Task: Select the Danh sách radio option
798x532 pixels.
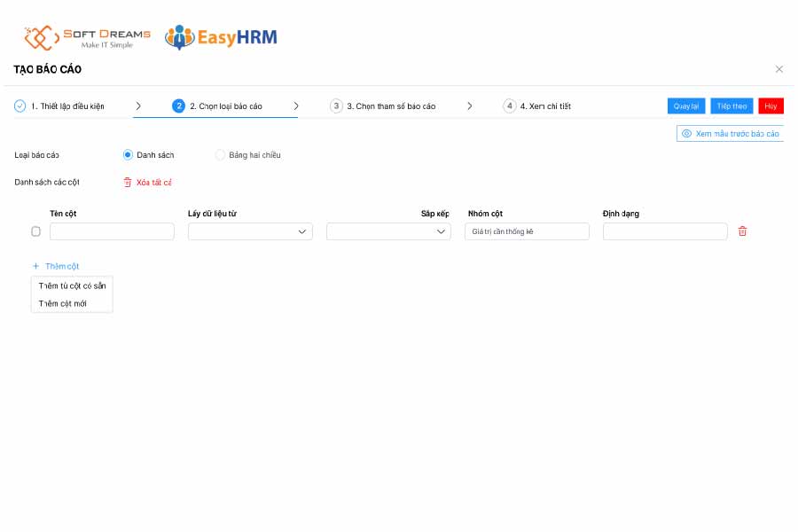Action: (128, 155)
